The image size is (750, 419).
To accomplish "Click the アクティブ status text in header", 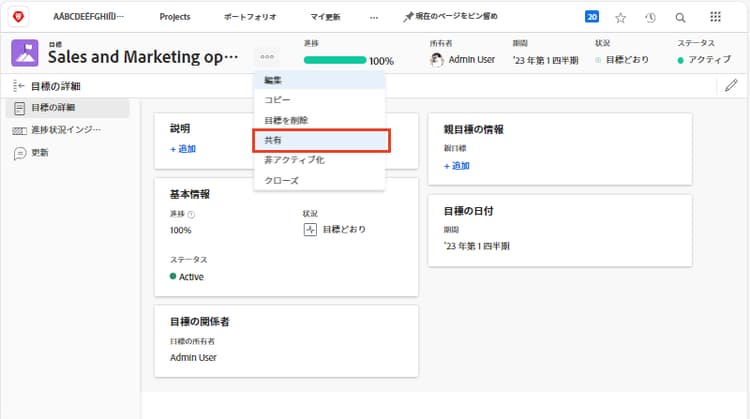I will pos(709,60).
